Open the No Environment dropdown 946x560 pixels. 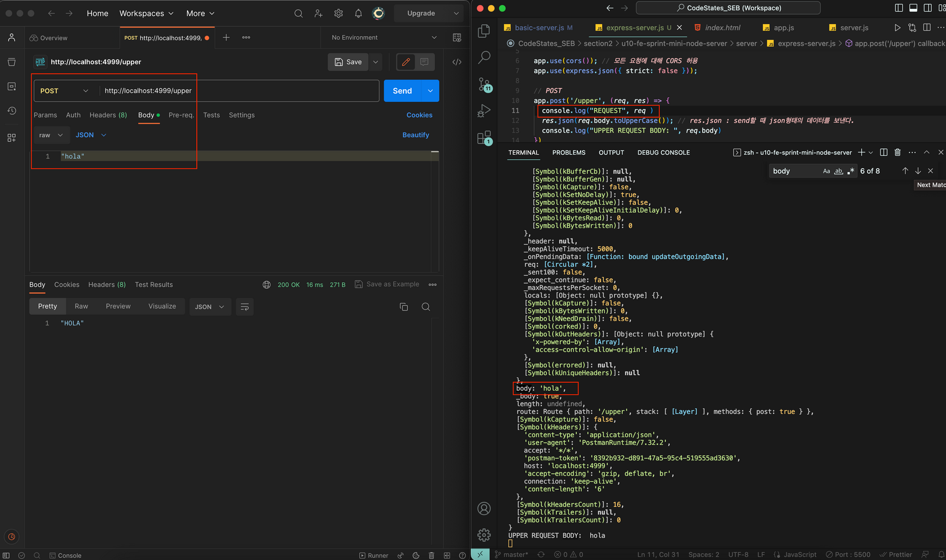(x=384, y=37)
